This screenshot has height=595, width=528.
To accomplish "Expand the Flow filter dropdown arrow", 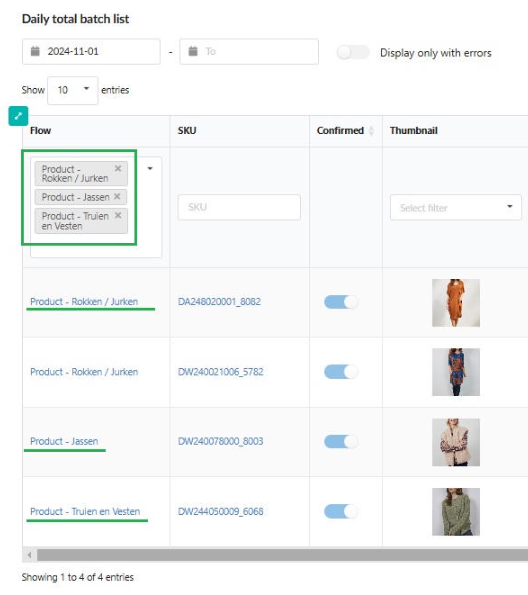I will pos(150,168).
